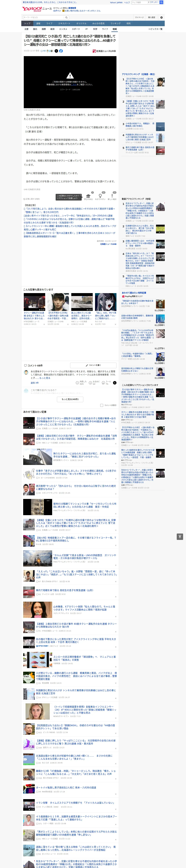The image size is (186, 868).
Task: Share the article on X
Action: (x=56, y=51)
